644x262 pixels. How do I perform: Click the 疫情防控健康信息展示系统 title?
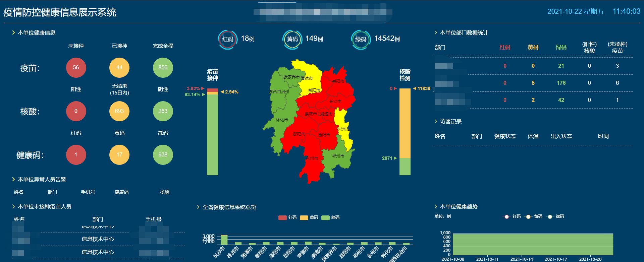pos(60,12)
